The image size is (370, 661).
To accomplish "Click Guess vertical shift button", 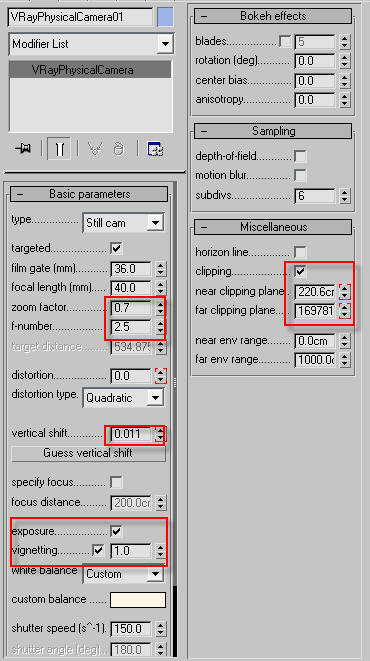I will pos(88,454).
